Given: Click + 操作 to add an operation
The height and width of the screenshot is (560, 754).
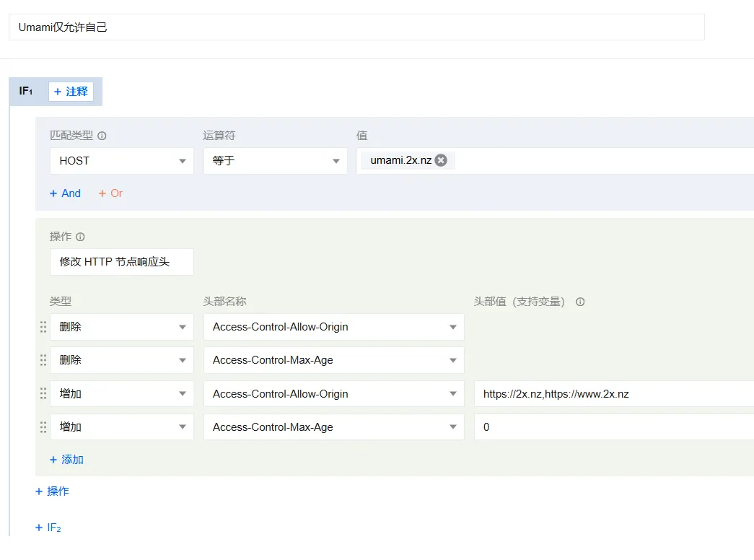Looking at the screenshot, I should [x=52, y=491].
